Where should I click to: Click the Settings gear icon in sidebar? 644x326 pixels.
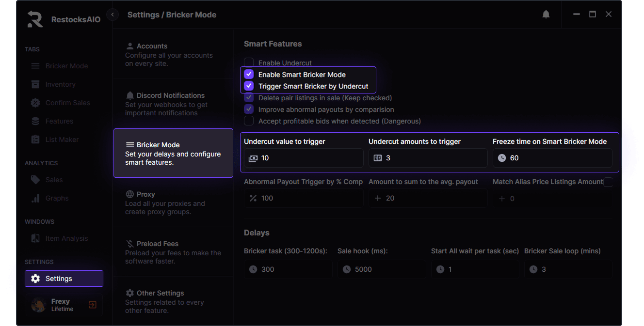click(x=35, y=279)
